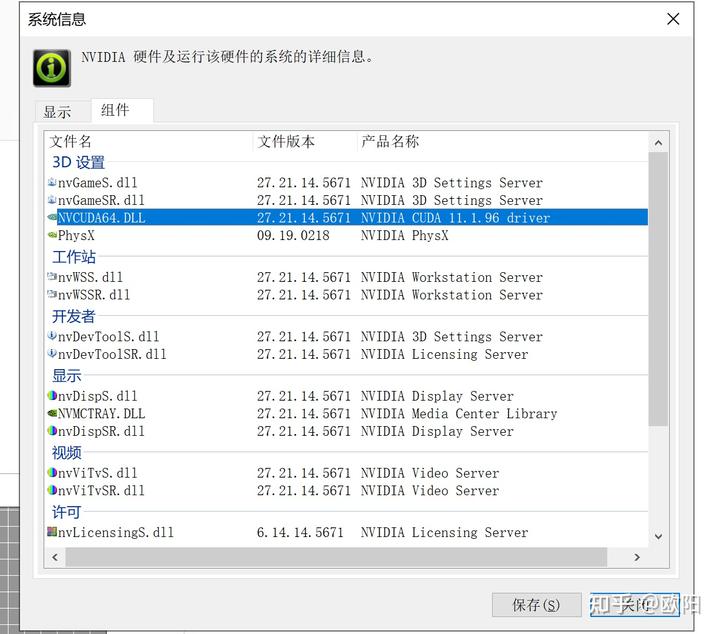Screen dimensions: 720x634
Task: Click NVIDIA Video Server in nvViTvS.dll row
Action: (430, 473)
